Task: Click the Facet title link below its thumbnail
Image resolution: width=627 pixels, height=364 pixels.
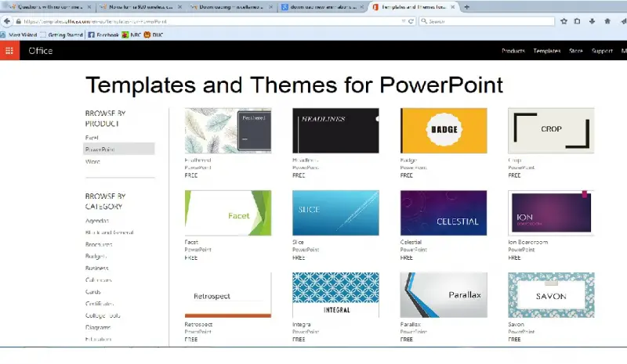Action: pos(191,242)
